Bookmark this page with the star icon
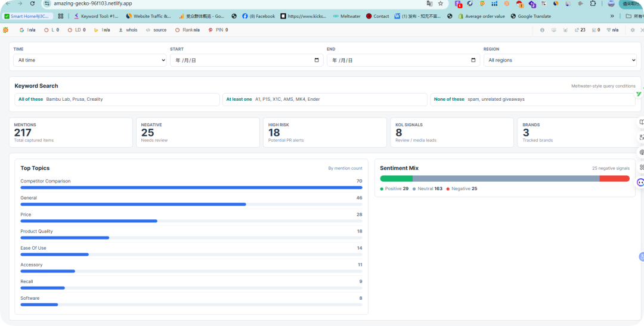This screenshot has width=644, height=326. [441, 4]
